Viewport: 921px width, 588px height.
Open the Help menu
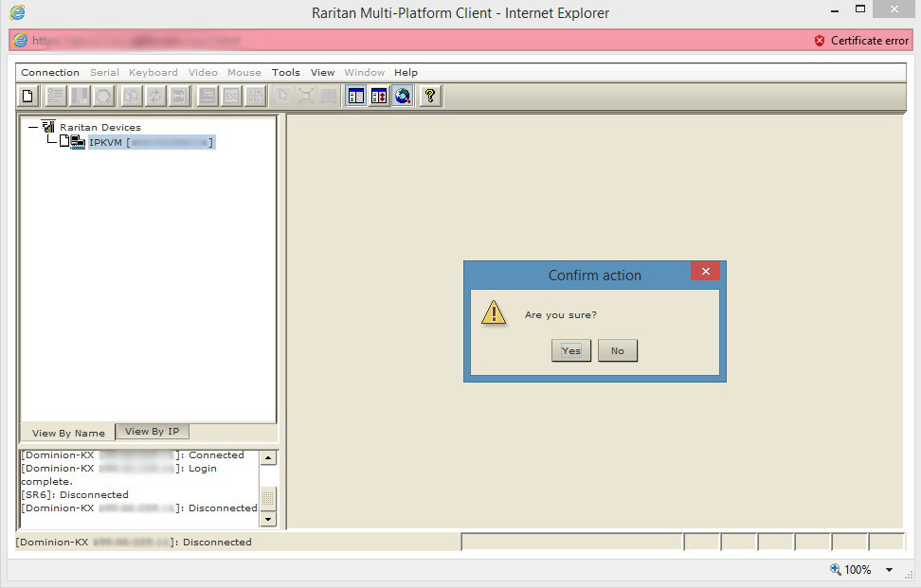(406, 72)
